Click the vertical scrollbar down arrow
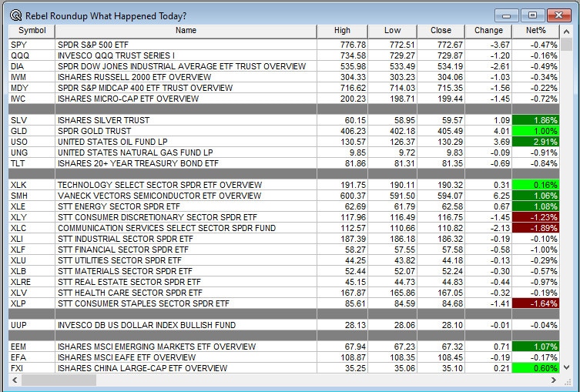This screenshot has width=580, height=392. 566,367
